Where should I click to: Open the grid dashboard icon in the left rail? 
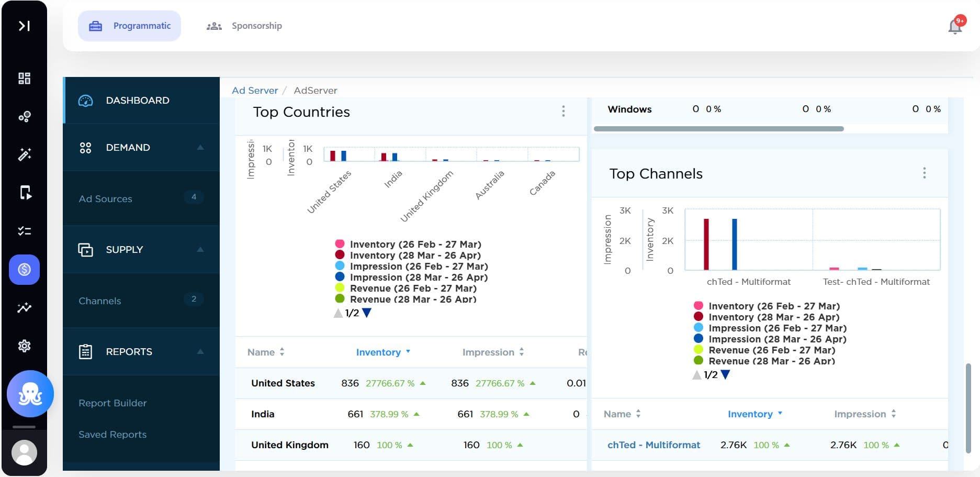24,79
